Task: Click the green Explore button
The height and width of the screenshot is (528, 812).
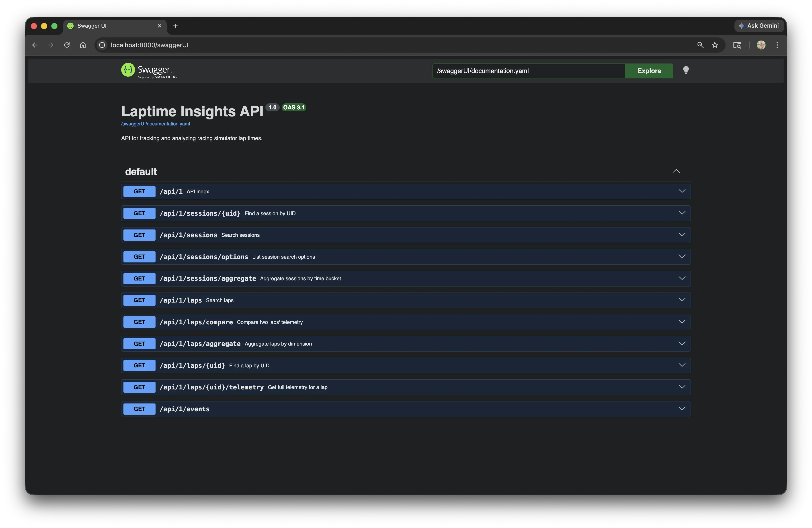Action: tap(649, 71)
